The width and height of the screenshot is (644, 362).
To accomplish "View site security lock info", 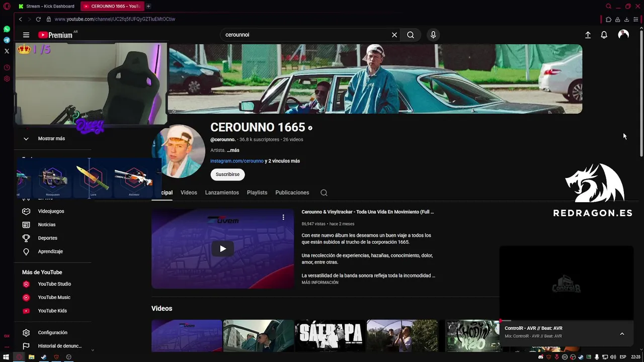I will 49,19.
